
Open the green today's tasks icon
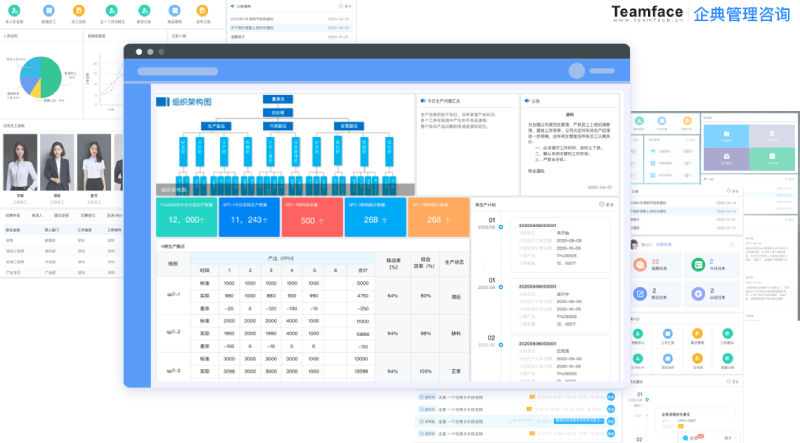[x=696, y=265]
